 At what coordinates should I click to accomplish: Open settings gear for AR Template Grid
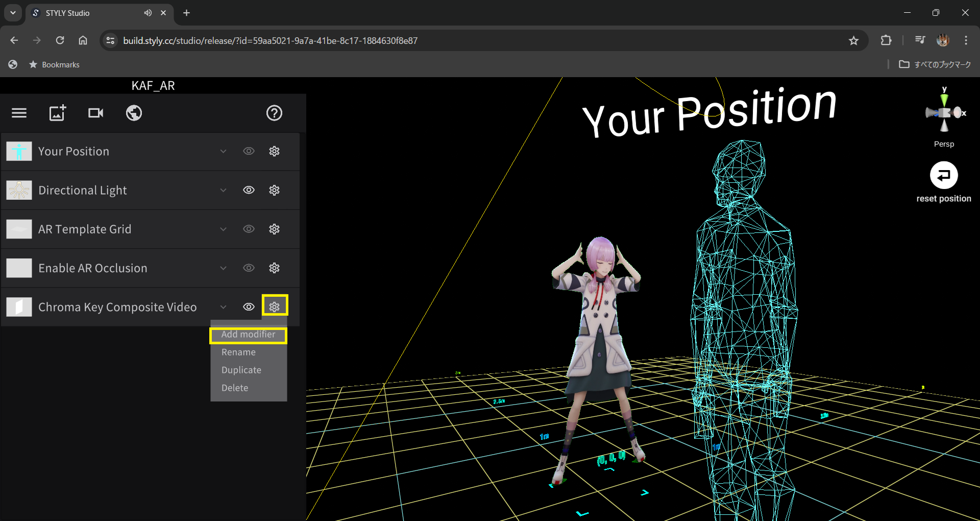click(x=274, y=229)
